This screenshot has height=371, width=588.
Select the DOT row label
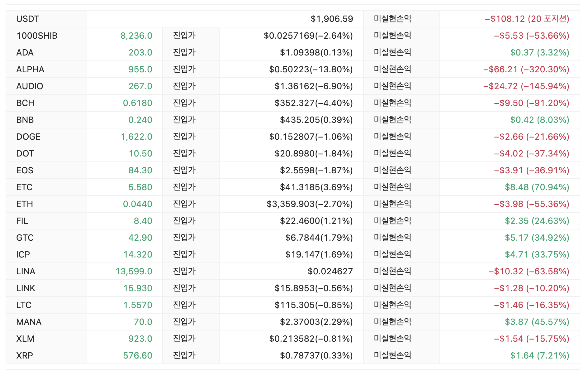(x=25, y=154)
